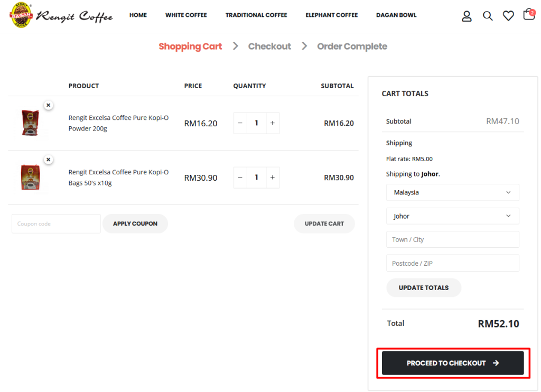The image size is (541, 392).
Task: Open the wishlist heart icon
Action: pyautogui.click(x=508, y=16)
